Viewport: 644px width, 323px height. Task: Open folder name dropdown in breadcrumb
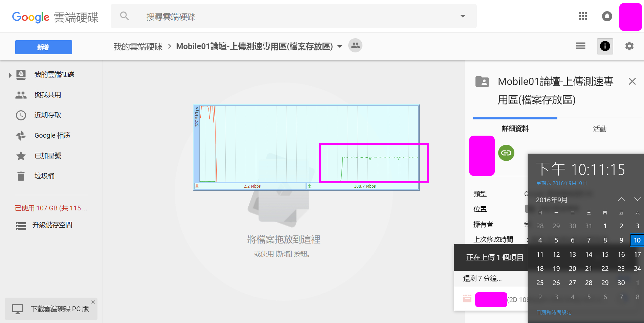coord(340,46)
